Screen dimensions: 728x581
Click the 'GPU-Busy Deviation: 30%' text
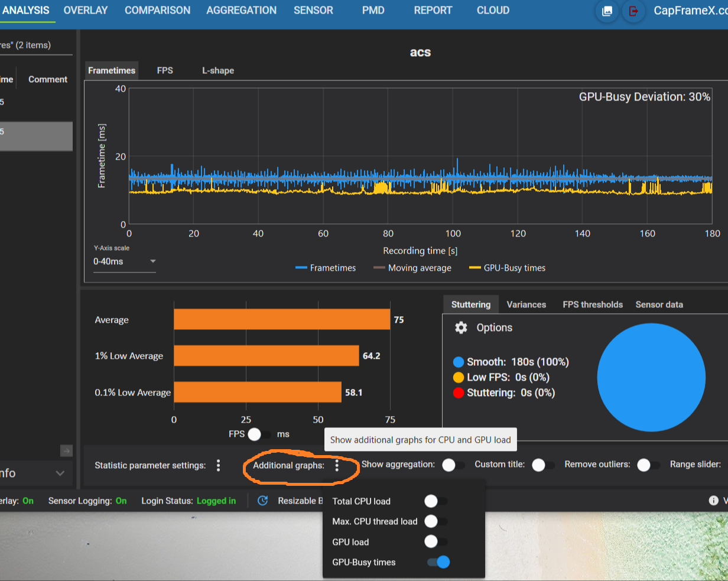(x=645, y=97)
